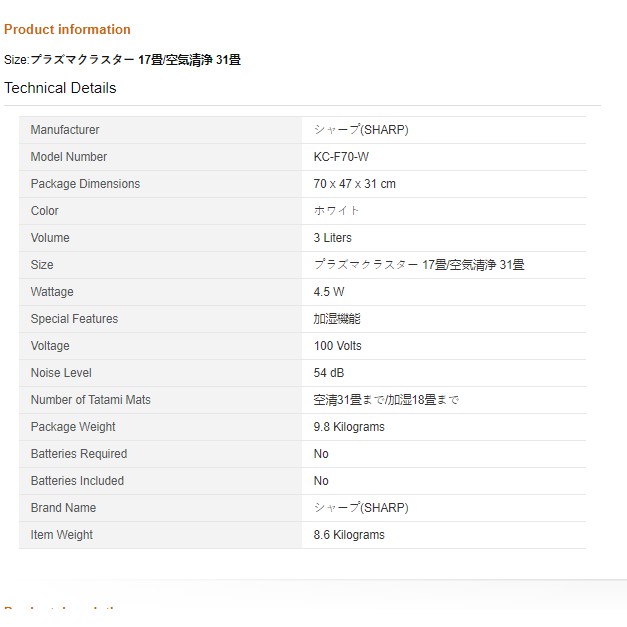Click the 54 dB noise value
The height and width of the screenshot is (627, 627).
(x=328, y=373)
